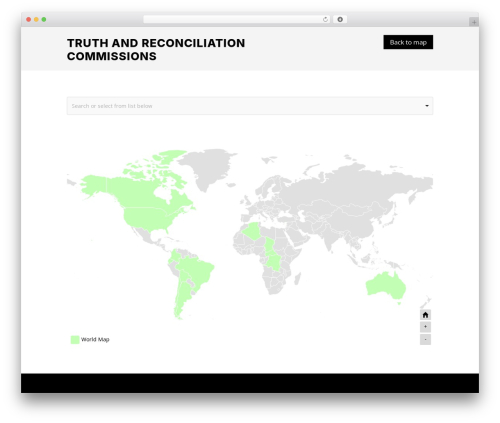
Task: Click the World Map legend label
Action: pos(95,340)
